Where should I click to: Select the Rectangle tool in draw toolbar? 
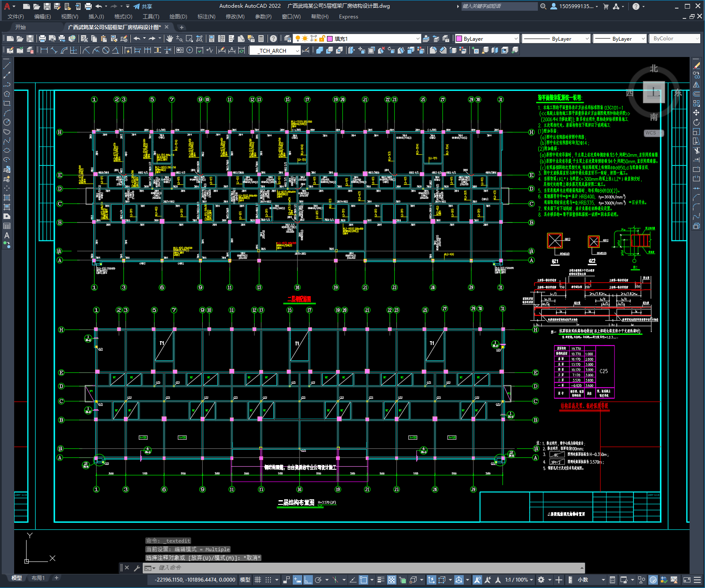[7, 103]
